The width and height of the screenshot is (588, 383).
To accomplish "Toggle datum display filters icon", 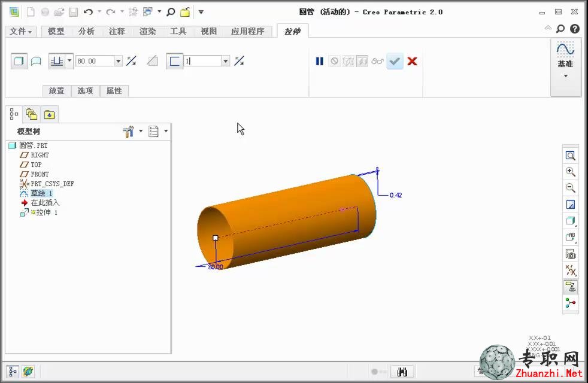I will (x=571, y=270).
